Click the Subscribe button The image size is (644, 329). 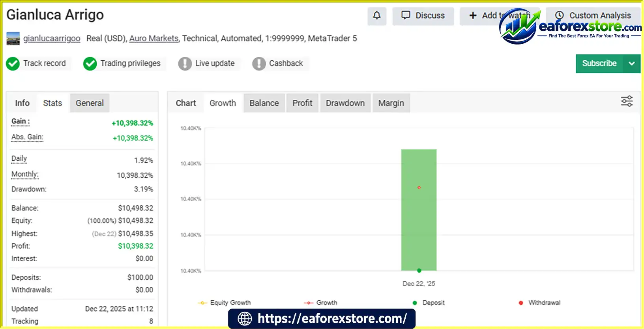point(599,63)
